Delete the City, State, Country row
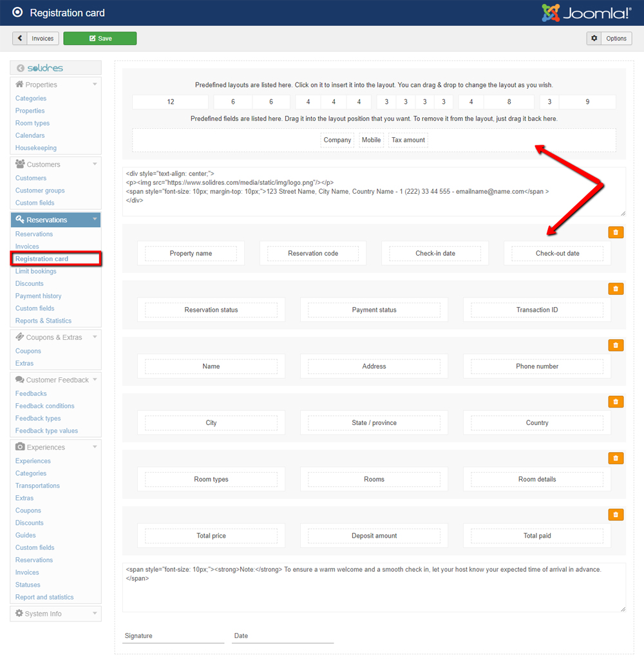The image size is (644, 660). point(616,402)
